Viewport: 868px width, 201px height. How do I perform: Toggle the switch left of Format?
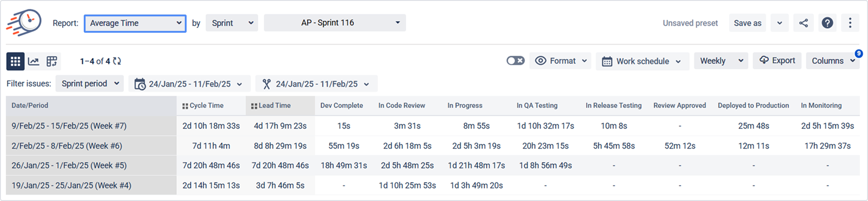(515, 61)
